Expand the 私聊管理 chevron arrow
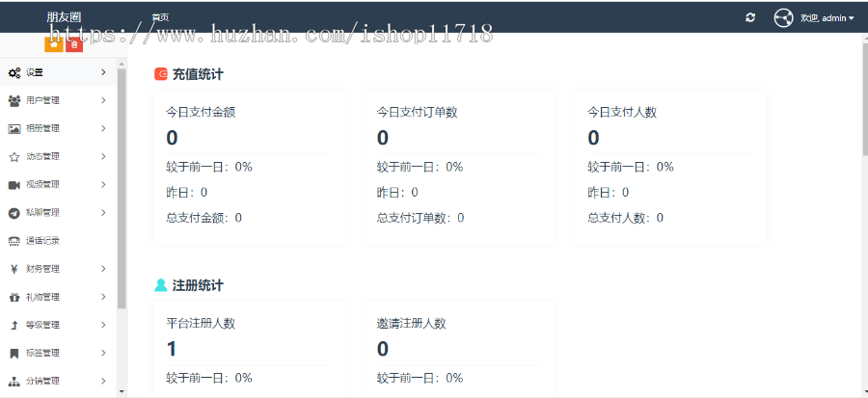 click(103, 213)
